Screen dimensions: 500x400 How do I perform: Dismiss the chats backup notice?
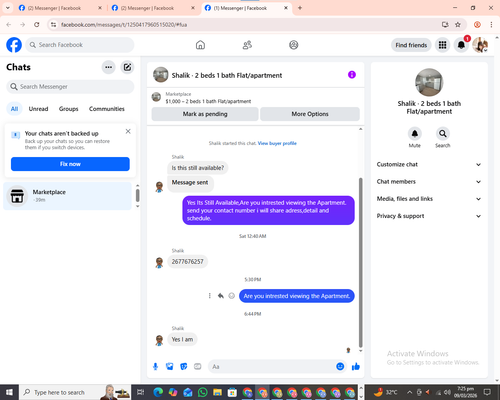pyautogui.click(x=128, y=131)
